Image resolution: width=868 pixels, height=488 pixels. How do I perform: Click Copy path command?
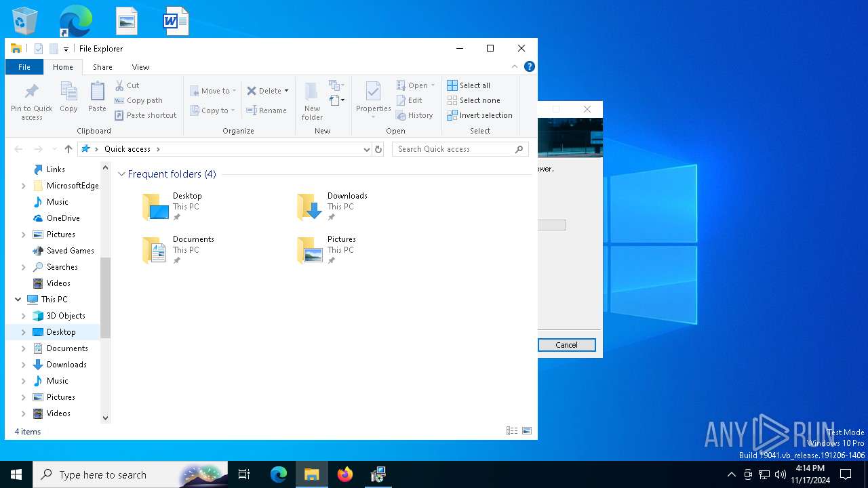(x=138, y=100)
